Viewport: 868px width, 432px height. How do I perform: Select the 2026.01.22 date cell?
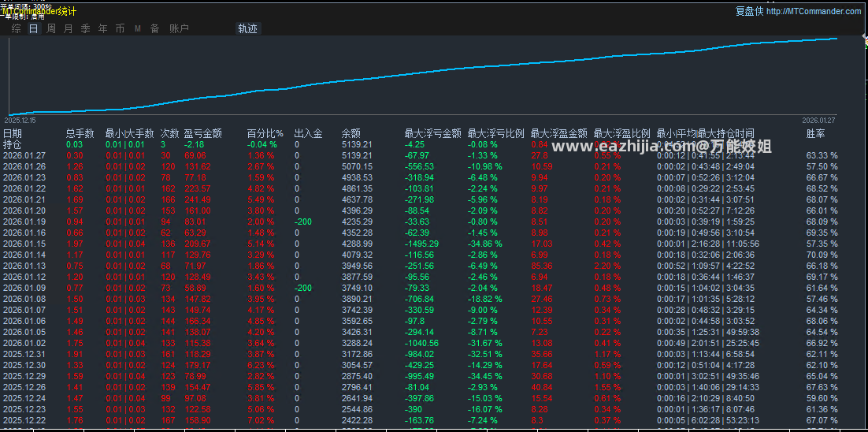(x=24, y=189)
